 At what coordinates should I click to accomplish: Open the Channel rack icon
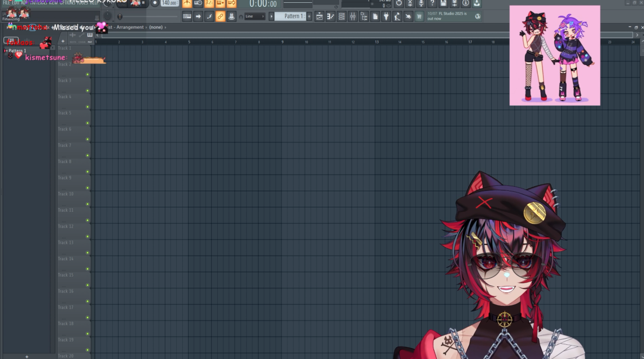click(341, 16)
